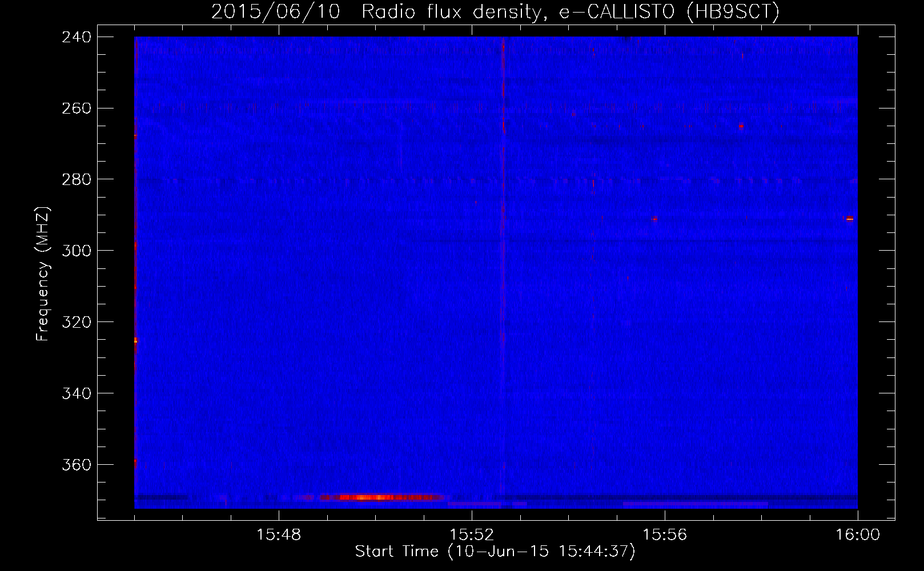Click the 280 frequency axis label

(77, 180)
